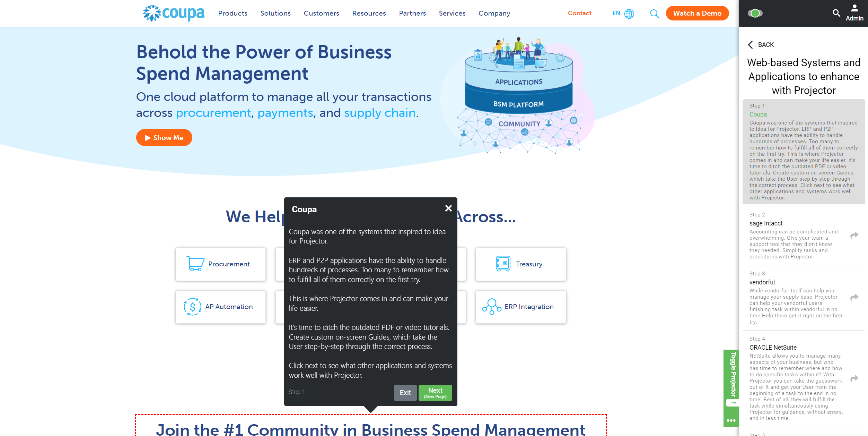This screenshot has width=868, height=436.
Task: Open the Coupa site search magnifier
Action: [x=655, y=14]
